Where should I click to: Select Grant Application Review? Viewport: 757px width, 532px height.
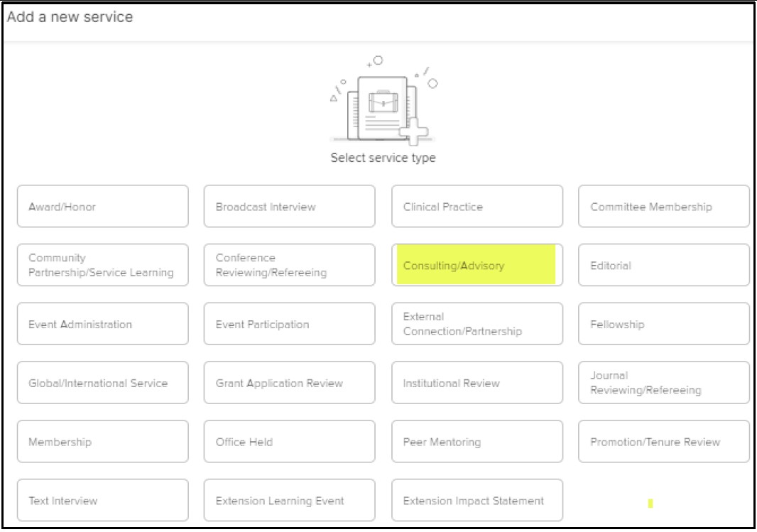[x=290, y=382]
